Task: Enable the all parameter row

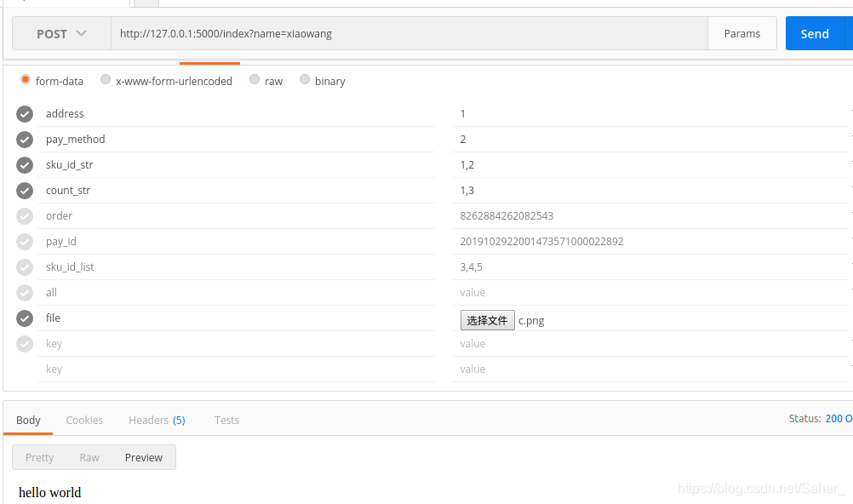Action: [x=25, y=293]
